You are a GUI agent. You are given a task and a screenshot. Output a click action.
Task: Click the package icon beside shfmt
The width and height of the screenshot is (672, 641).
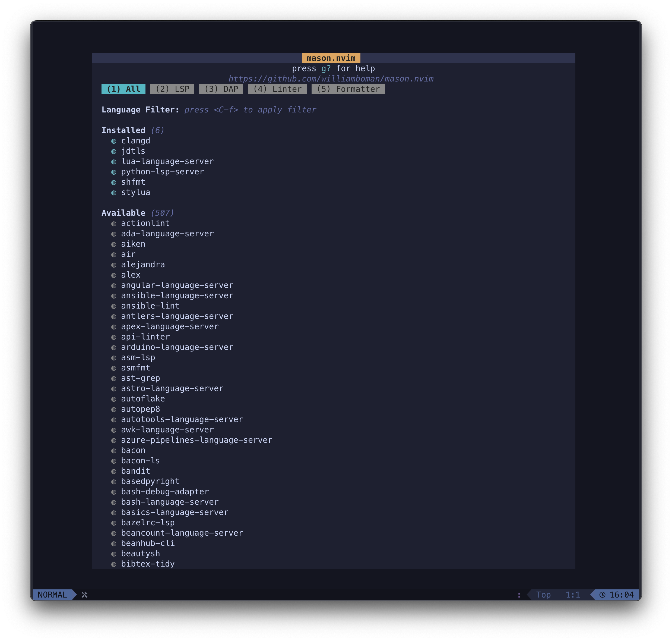[114, 183]
